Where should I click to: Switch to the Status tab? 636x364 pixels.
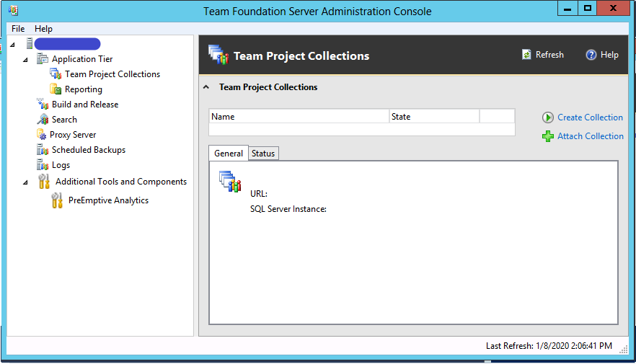click(263, 154)
